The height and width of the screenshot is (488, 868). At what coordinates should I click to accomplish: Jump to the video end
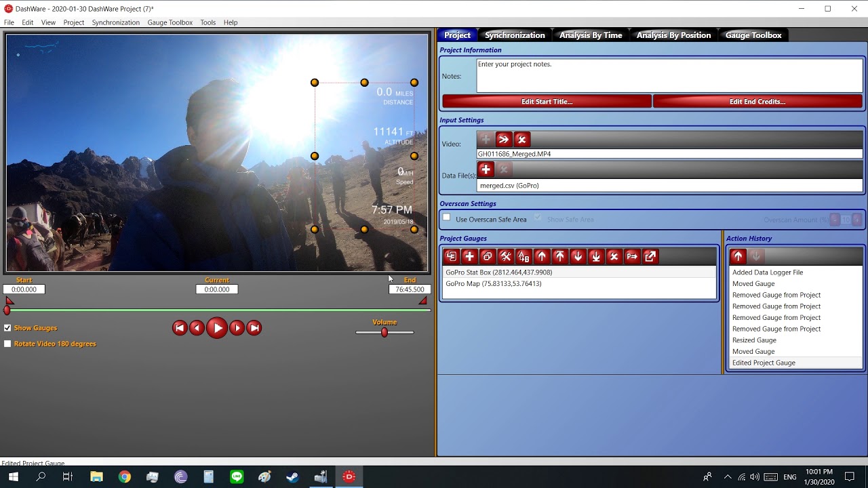click(x=254, y=328)
